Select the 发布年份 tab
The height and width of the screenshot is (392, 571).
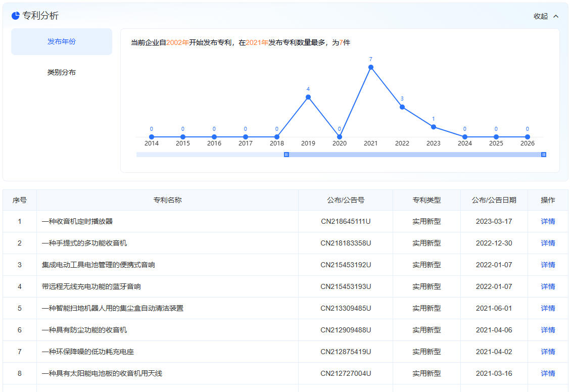(62, 41)
